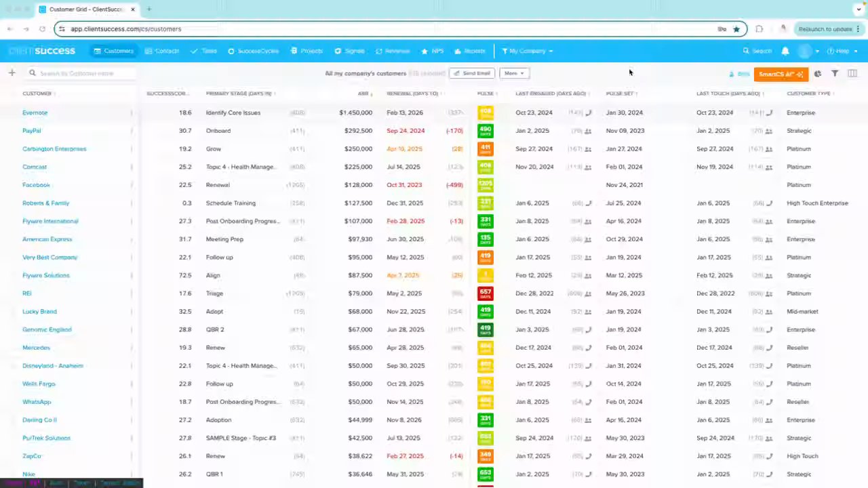This screenshot has width=868, height=488.
Task: Switch to the Reports tab
Action: 469,51
